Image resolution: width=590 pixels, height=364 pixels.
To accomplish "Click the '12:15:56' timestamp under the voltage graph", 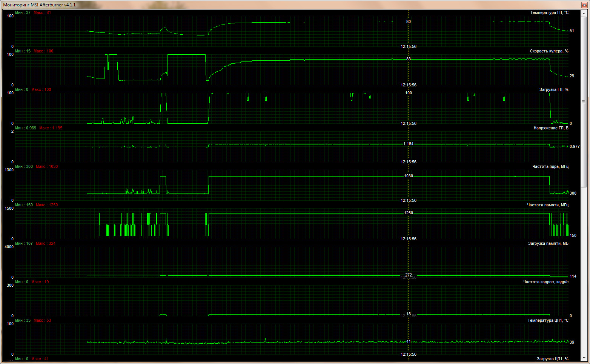I will tap(409, 162).
